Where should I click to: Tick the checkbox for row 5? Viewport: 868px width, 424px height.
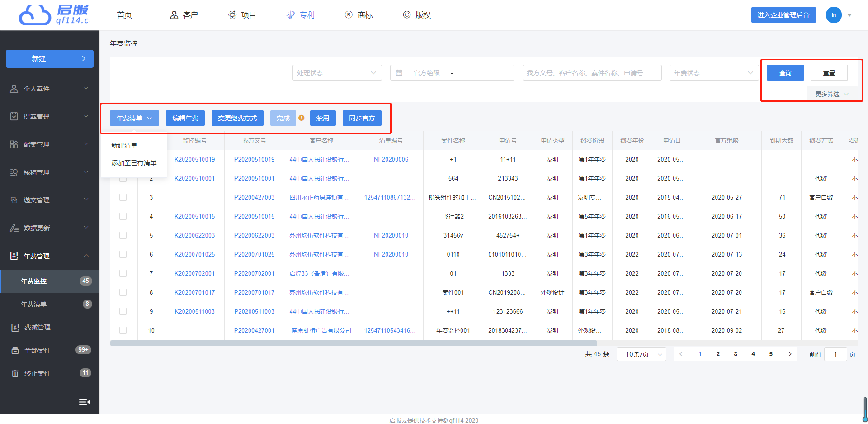pos(123,235)
